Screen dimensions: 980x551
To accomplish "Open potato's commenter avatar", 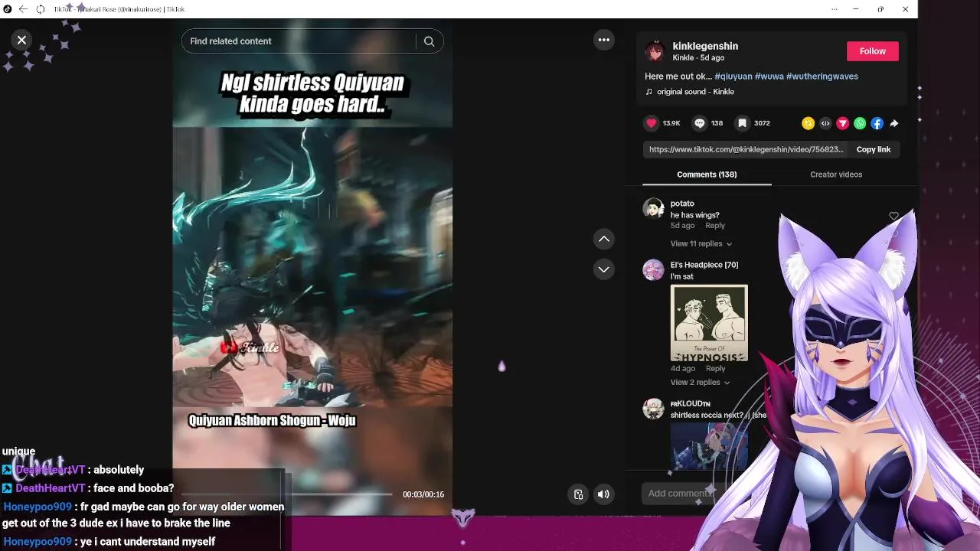I will [653, 208].
